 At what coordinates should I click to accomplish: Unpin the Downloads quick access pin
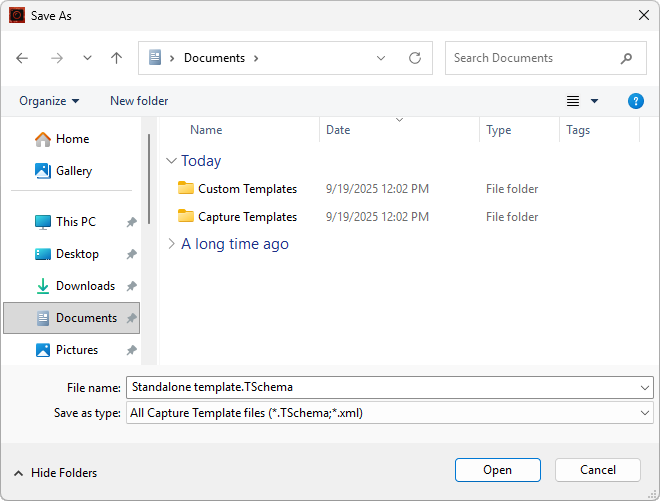pos(132,286)
